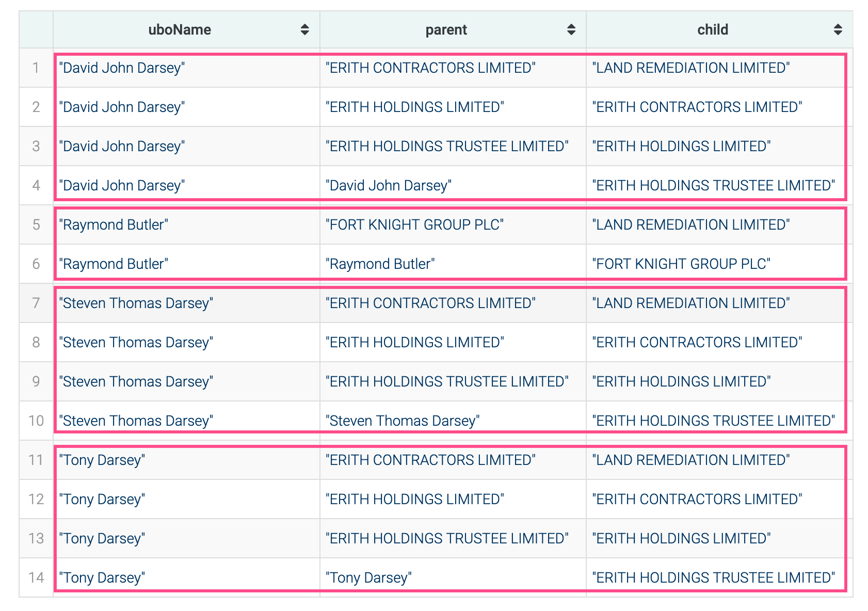Click parent "ERITH CONTRACTORS LIMITED" in row 1
This screenshot has width=868, height=611.
click(430, 68)
